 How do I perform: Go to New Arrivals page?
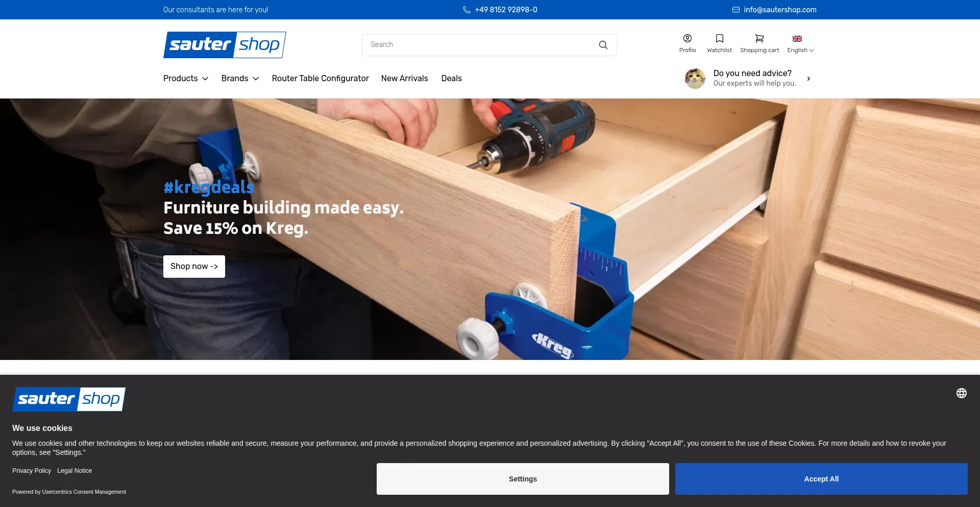pos(404,79)
